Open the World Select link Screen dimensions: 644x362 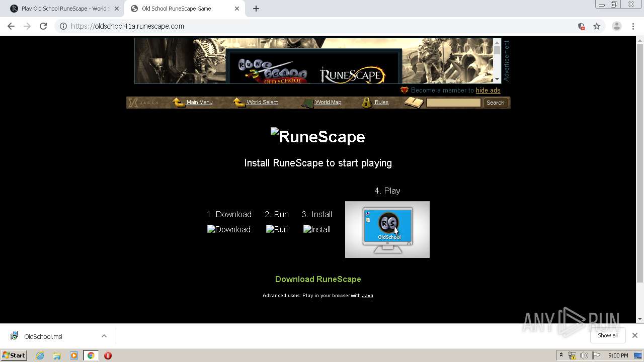[x=262, y=102]
